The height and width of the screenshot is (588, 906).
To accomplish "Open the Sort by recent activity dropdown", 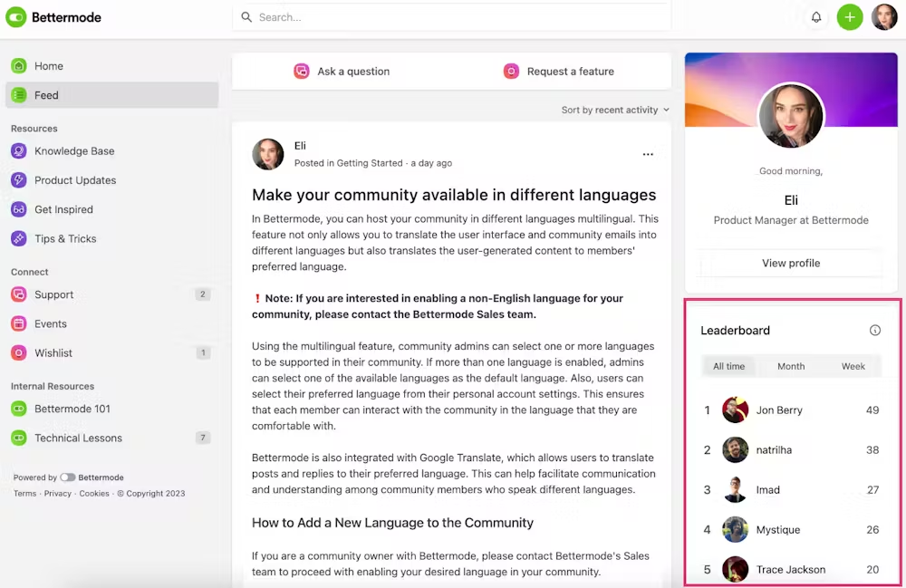I will 614,109.
